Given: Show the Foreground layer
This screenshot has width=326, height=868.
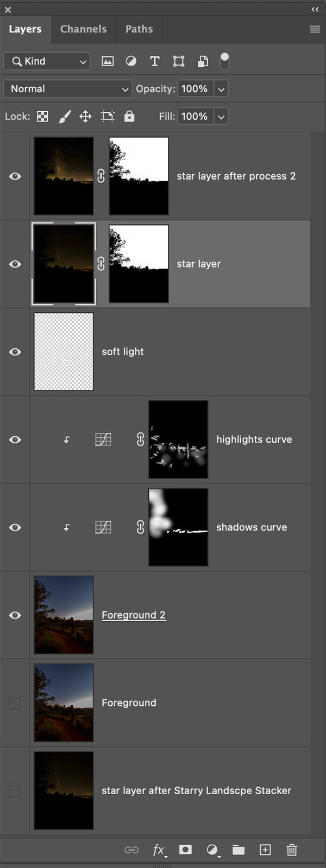Looking at the screenshot, I should (x=15, y=703).
